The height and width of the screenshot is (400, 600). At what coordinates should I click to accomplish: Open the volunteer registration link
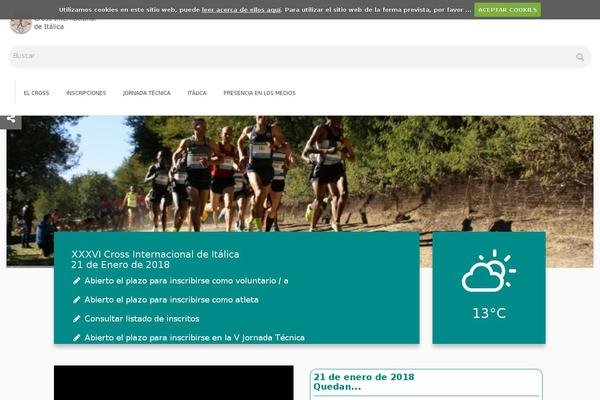[x=186, y=281]
